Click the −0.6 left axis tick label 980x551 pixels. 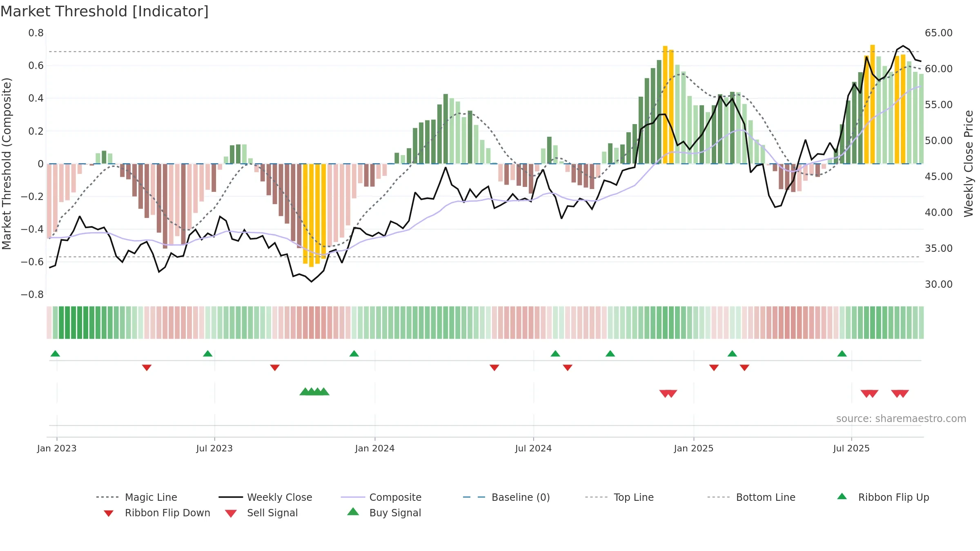pos(32,262)
